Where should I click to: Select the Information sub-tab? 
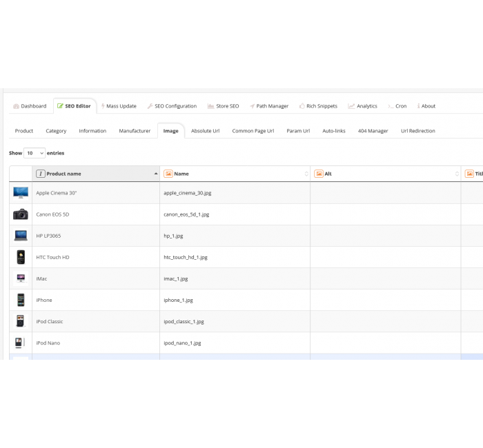(x=92, y=131)
